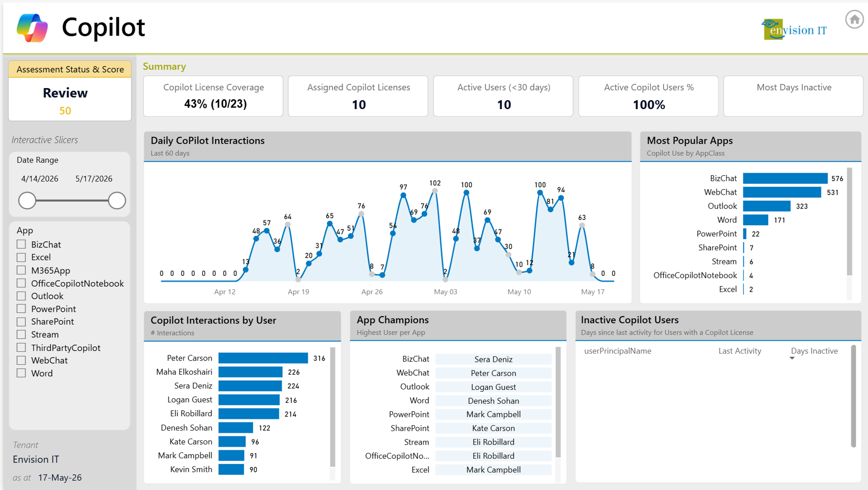The image size is (868, 490).
Task: Click the 102 peak data point on chart
Action: tap(435, 191)
